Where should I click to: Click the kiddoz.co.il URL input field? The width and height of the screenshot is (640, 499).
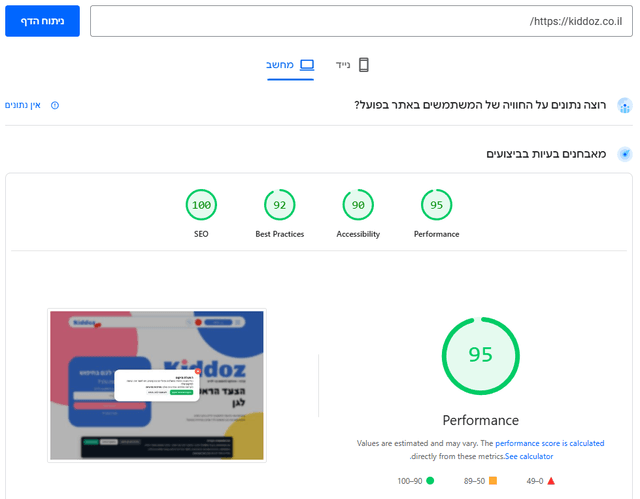360,21
